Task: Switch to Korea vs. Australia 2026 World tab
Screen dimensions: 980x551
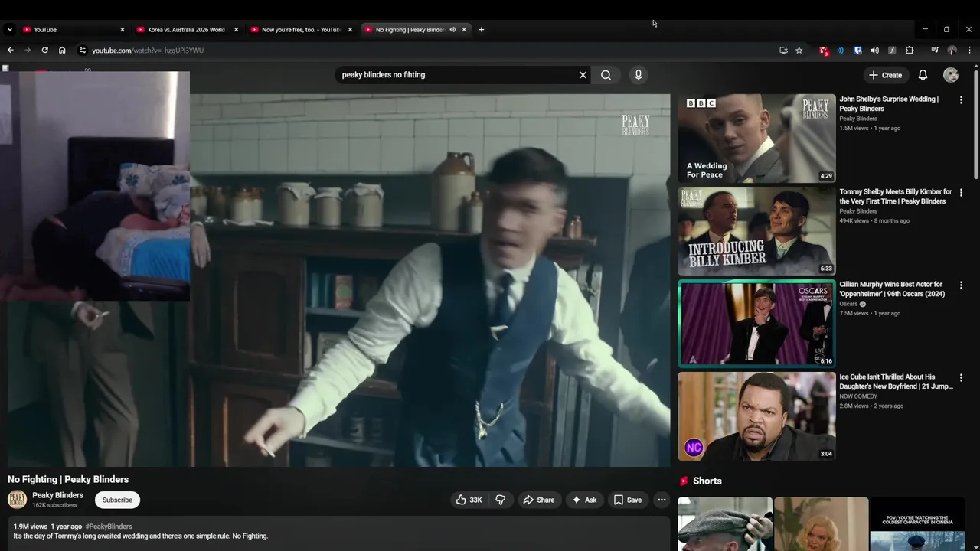Action: (188, 29)
